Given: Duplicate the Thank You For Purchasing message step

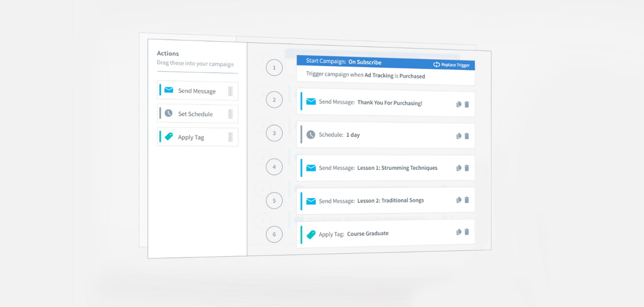Looking at the screenshot, I should click(x=459, y=104).
